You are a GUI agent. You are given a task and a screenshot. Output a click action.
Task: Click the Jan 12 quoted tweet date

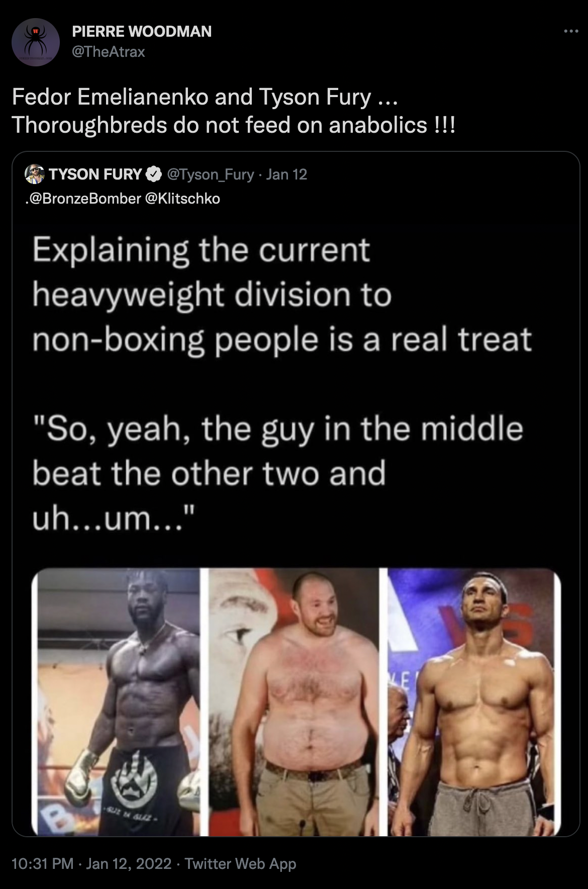click(286, 174)
